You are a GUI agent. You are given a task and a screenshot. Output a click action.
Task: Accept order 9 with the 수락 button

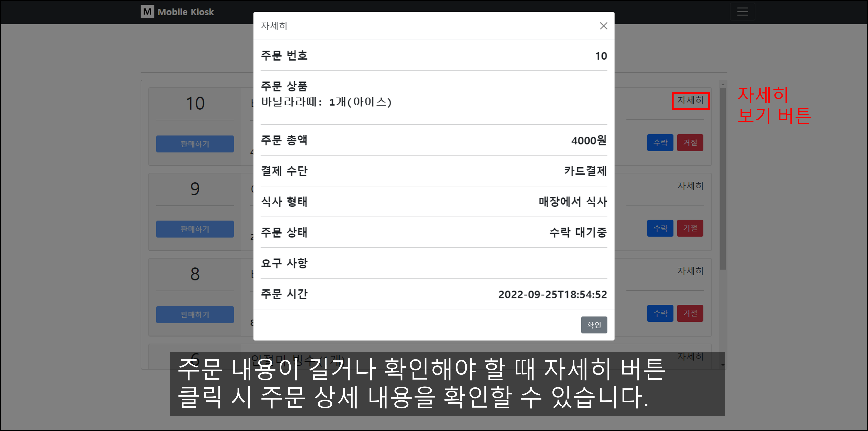tap(660, 228)
